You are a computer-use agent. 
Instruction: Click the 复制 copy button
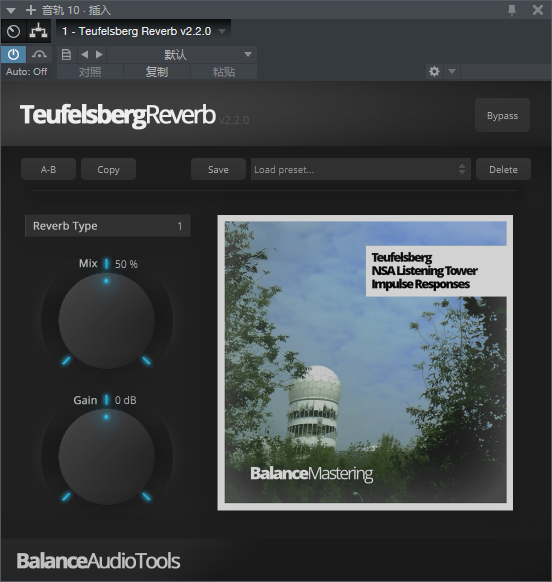click(x=157, y=72)
